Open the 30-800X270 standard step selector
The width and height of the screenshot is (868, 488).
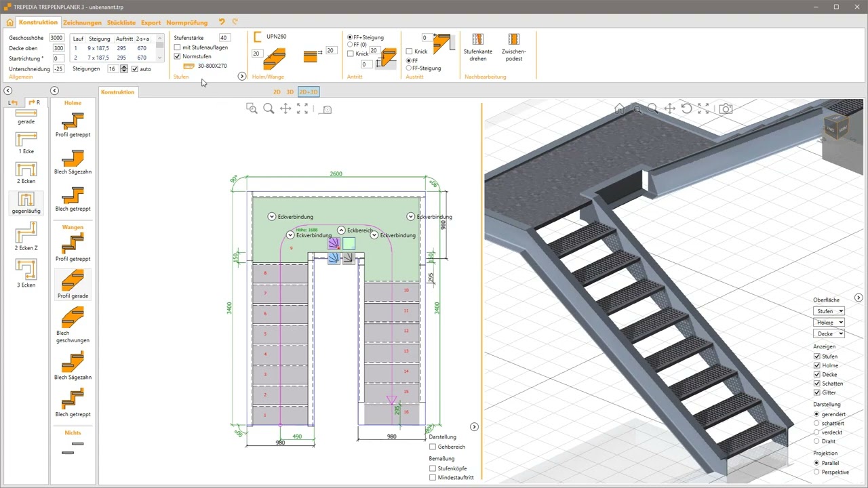point(205,66)
